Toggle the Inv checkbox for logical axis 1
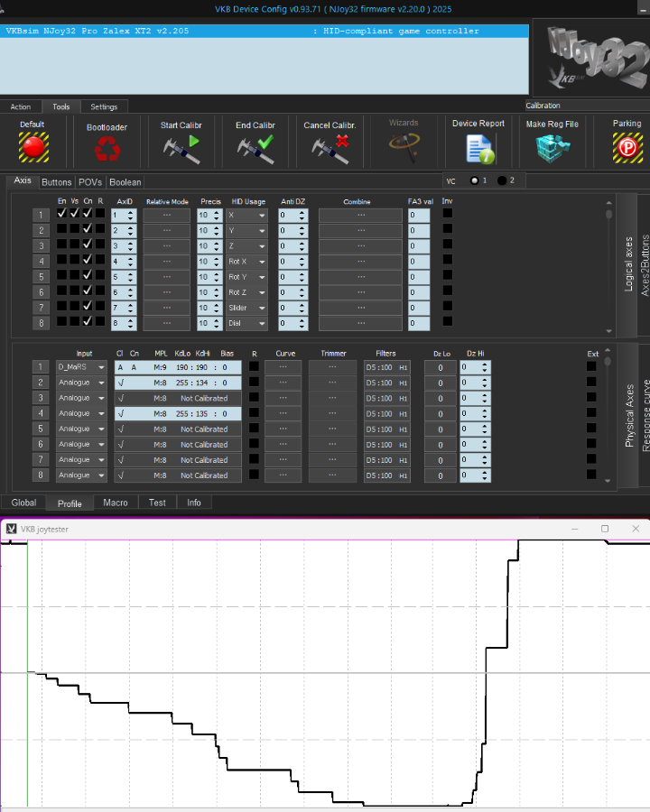650x812 pixels. 448,215
